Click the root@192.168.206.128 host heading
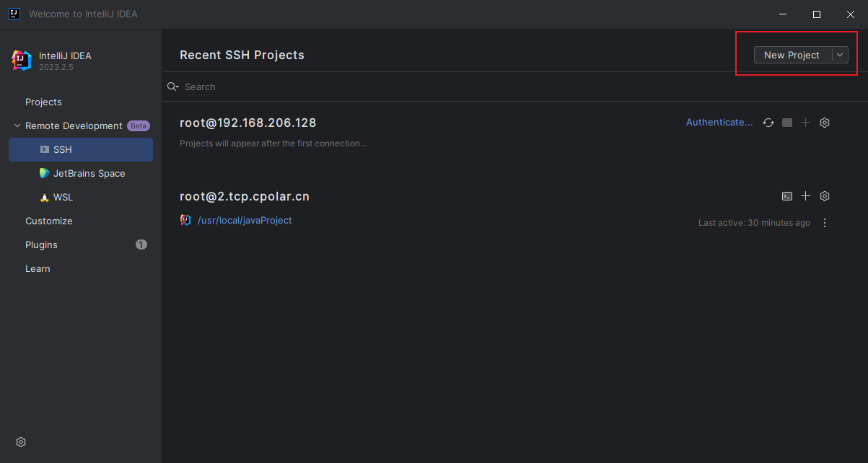This screenshot has height=463, width=868. (248, 123)
